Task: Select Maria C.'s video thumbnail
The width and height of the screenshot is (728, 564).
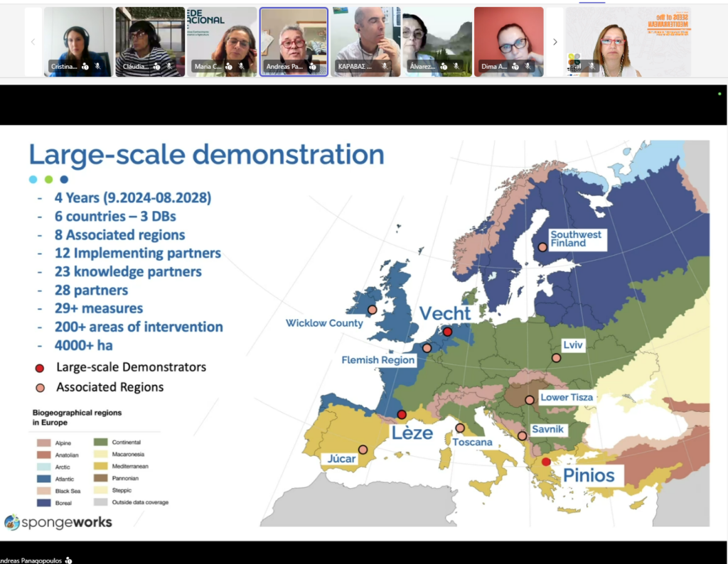Action: (x=222, y=42)
